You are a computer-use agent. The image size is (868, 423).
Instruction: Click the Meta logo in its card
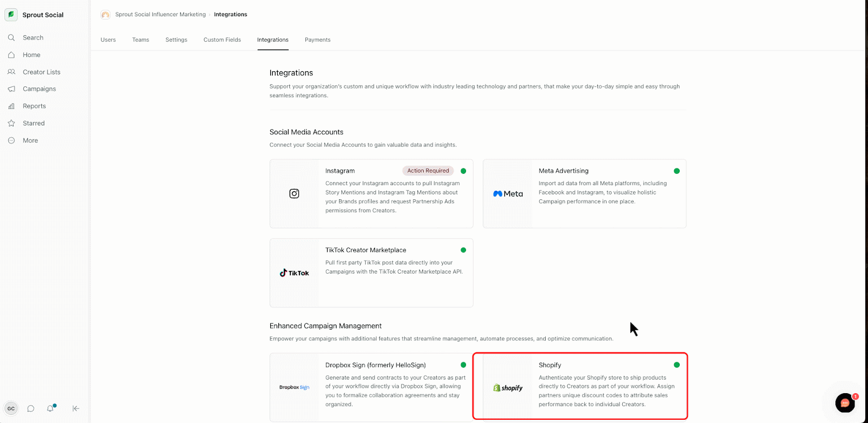click(x=508, y=194)
